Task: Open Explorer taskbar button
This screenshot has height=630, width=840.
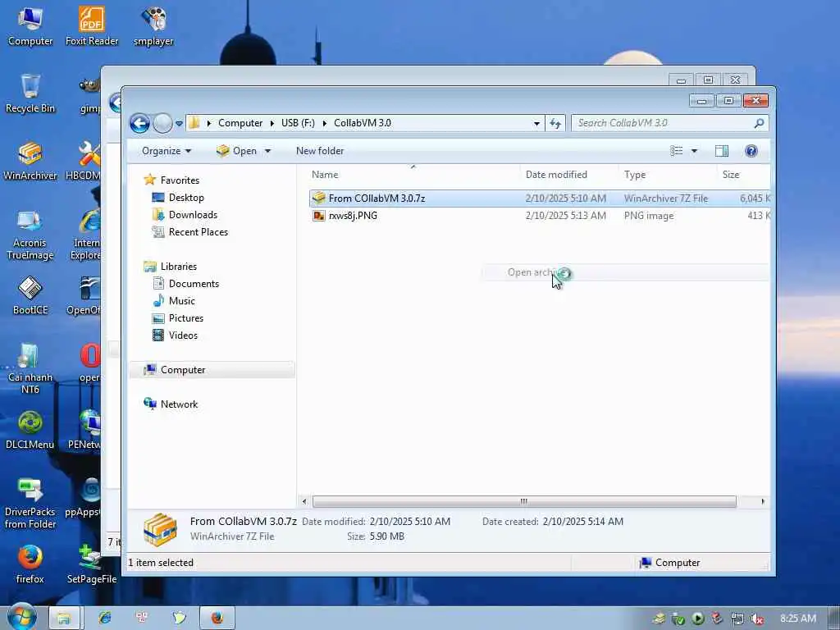Action: click(64, 619)
